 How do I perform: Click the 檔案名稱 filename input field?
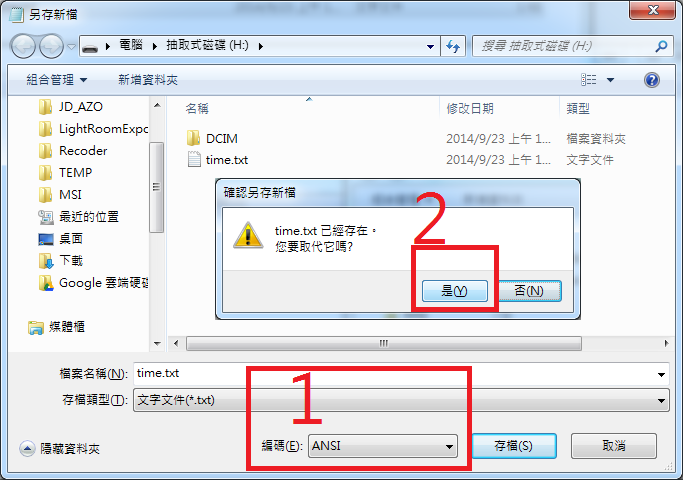pyautogui.click(x=401, y=374)
